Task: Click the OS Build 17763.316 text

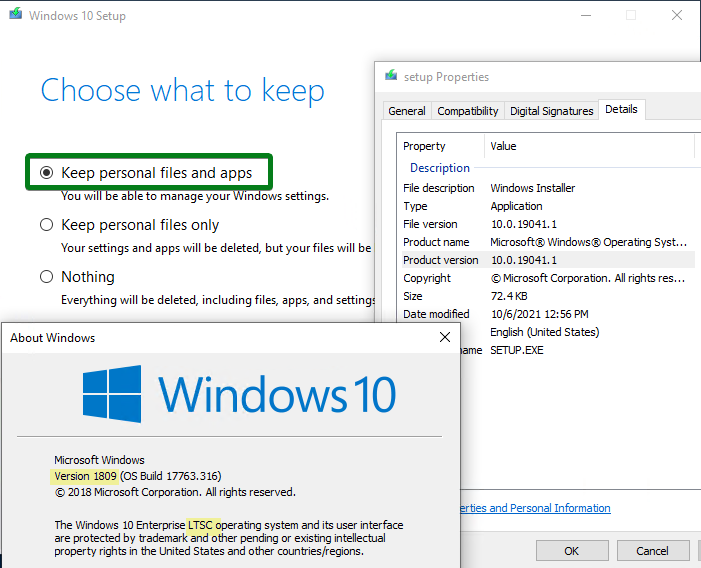Action: click(x=170, y=476)
